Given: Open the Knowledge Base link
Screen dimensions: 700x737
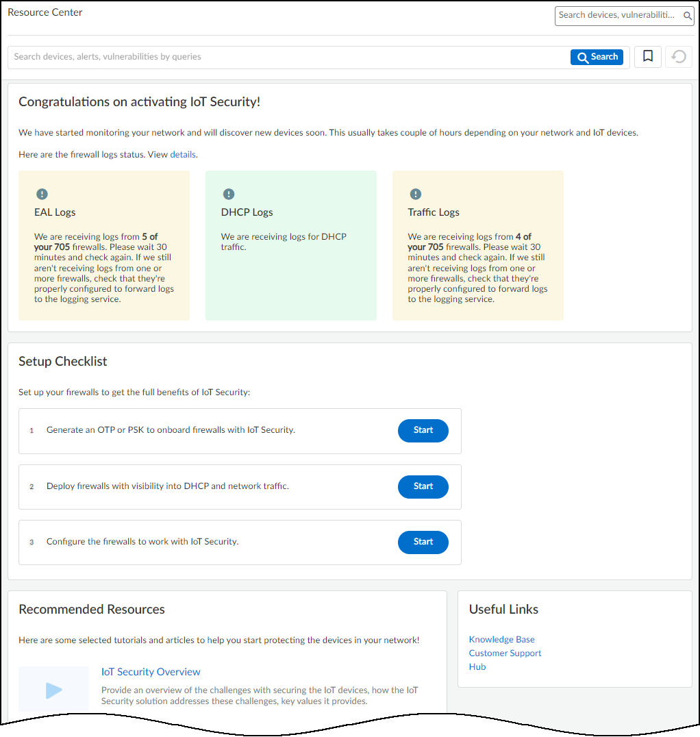Looking at the screenshot, I should pos(501,640).
